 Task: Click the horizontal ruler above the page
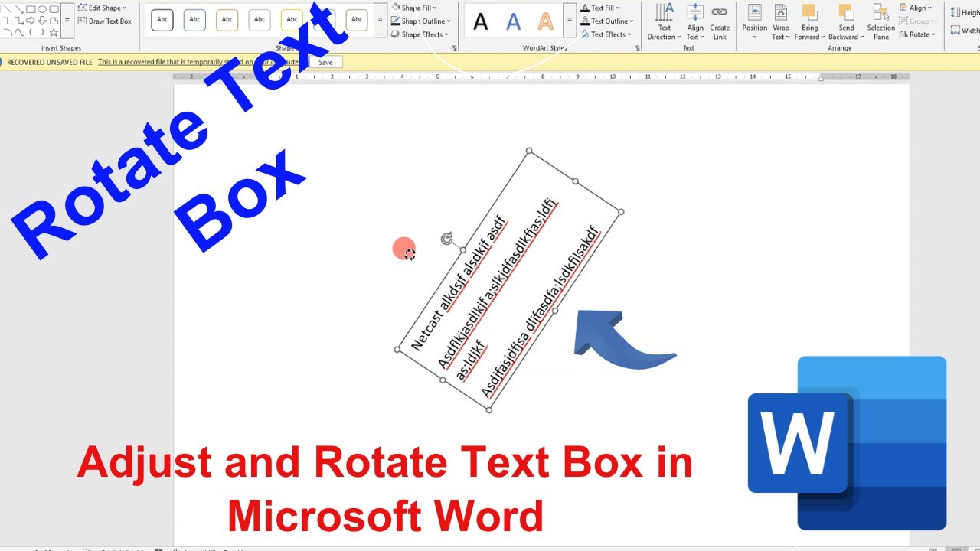tap(541, 77)
